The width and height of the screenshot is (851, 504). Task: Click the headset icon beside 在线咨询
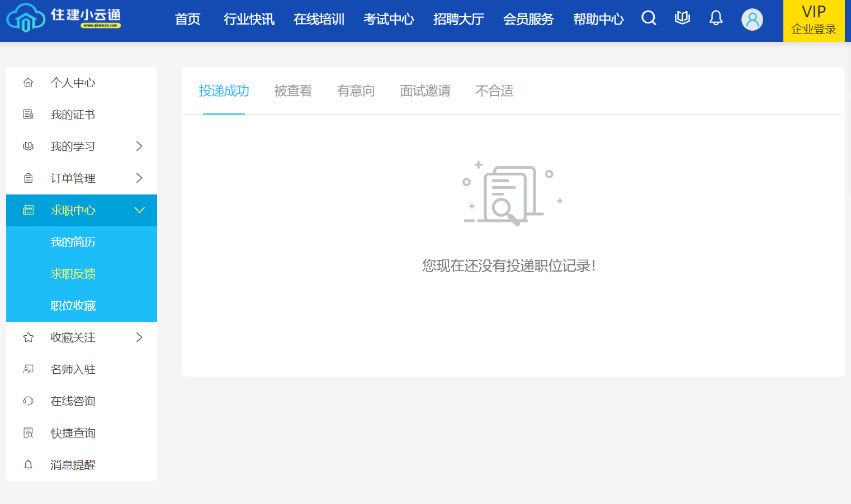tap(29, 401)
